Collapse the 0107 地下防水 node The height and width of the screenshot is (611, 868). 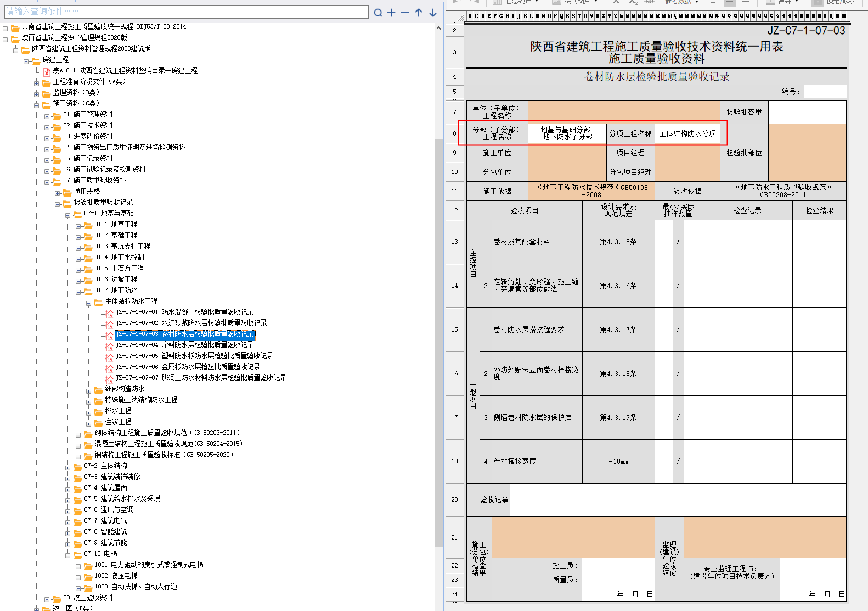(78, 292)
